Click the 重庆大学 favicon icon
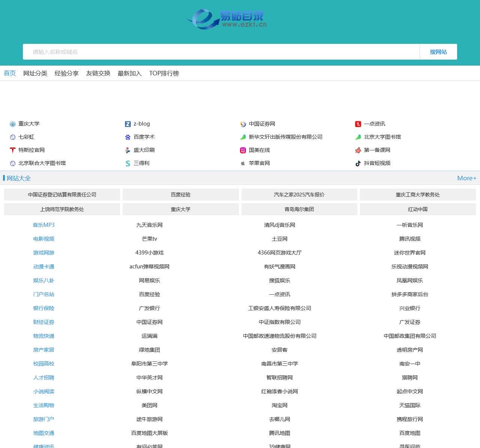 pos(13,124)
